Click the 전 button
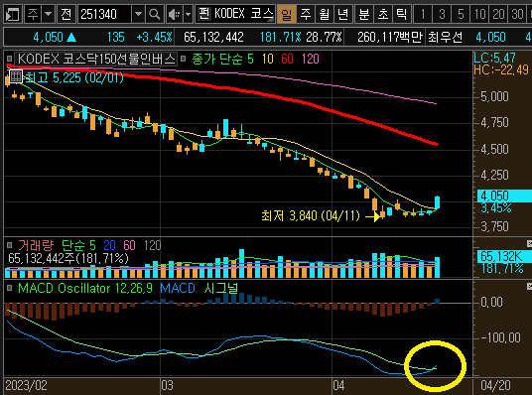 tap(66, 14)
